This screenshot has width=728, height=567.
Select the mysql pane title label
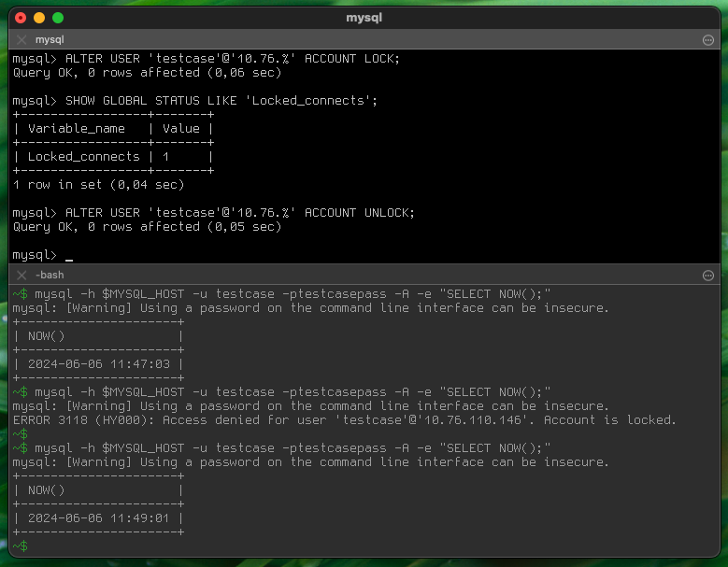pos(50,40)
